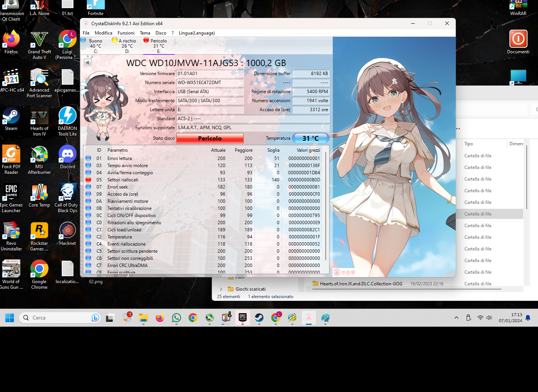Open the File menu in CrystalDiskInfo

(86, 33)
